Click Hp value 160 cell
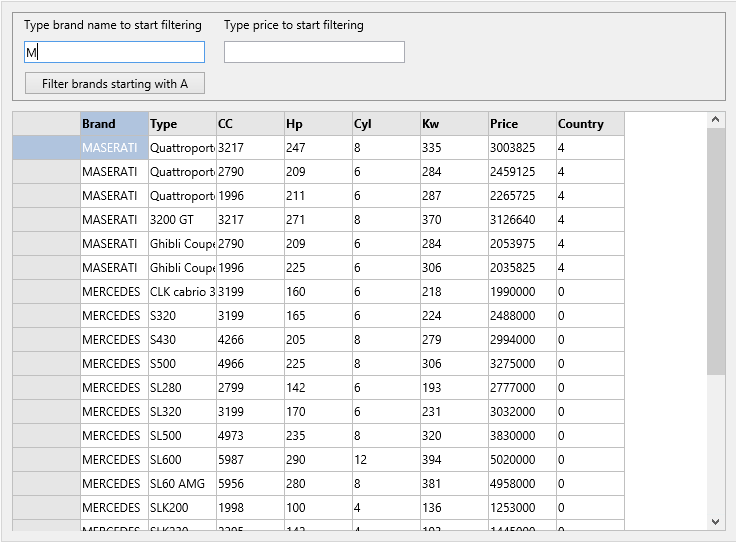 pos(319,292)
